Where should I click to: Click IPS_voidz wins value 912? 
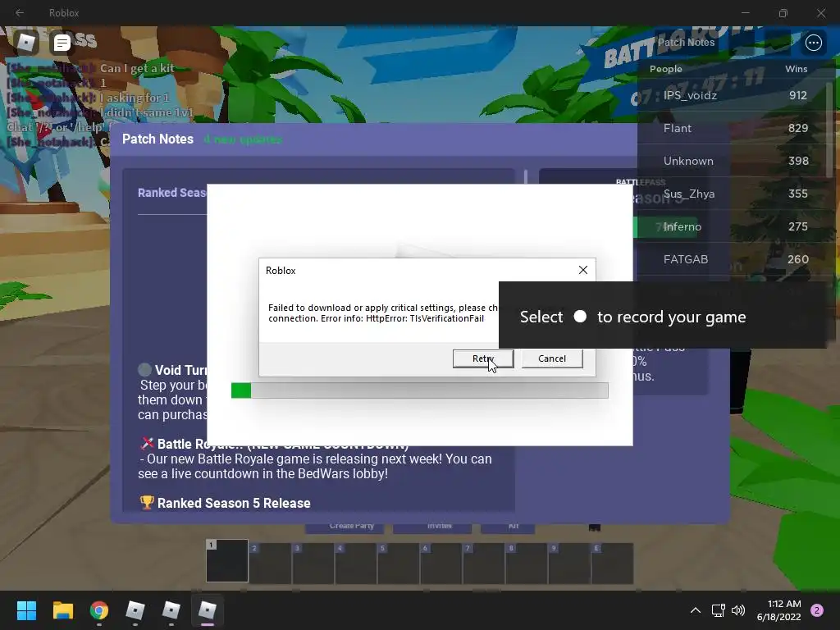pyautogui.click(x=797, y=95)
